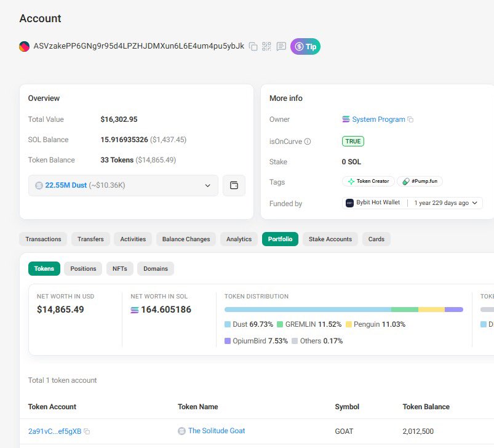The height and width of the screenshot is (448, 494).
Task: Expand the Funded by chevron
Action: point(475,203)
